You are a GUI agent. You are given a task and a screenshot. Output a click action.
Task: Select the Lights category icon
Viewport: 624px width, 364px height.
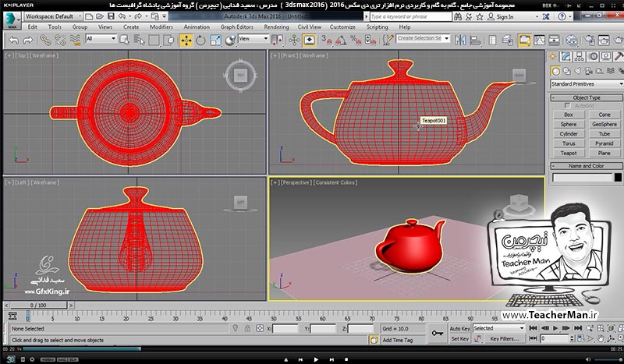577,71
